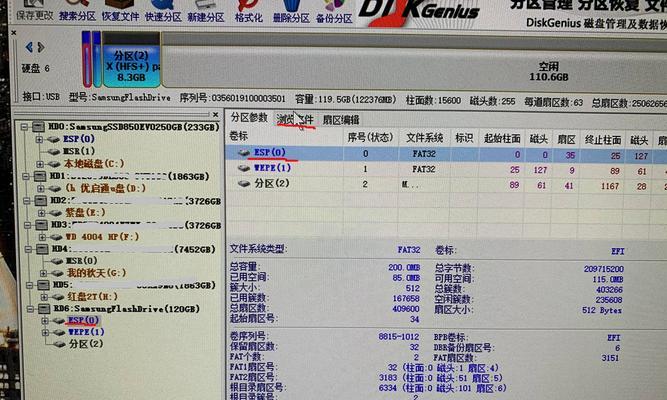Click the 8815-1012 volume serial value
Screen dimensions: 667x400
coord(399,336)
